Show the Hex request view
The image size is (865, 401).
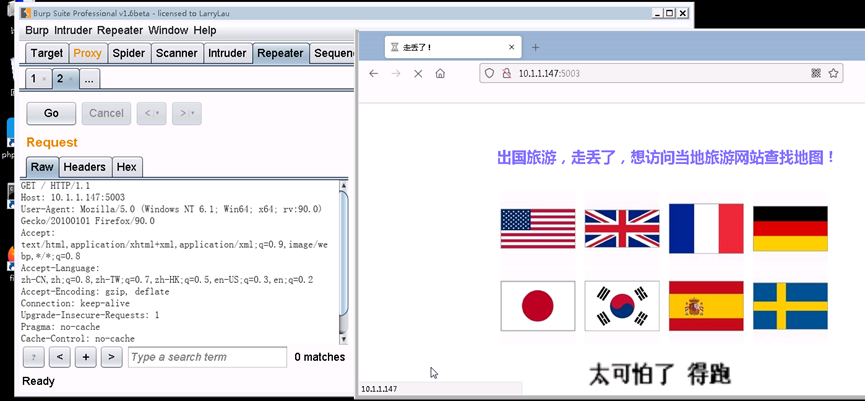tap(127, 167)
